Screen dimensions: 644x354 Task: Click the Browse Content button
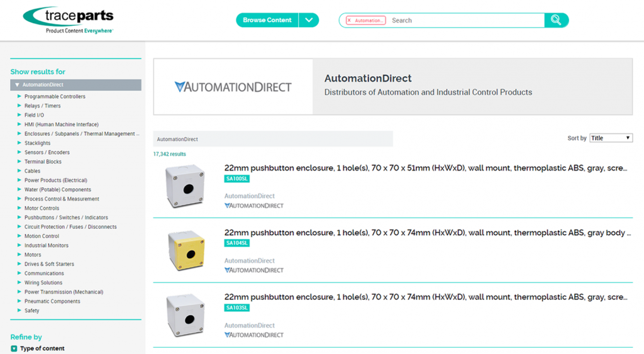pos(267,20)
